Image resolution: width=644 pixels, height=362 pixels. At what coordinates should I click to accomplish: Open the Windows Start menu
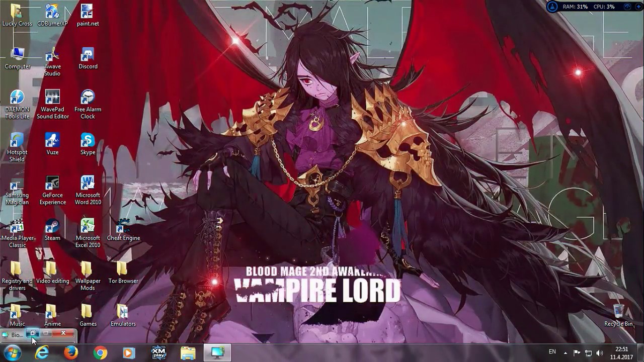pos(12,353)
